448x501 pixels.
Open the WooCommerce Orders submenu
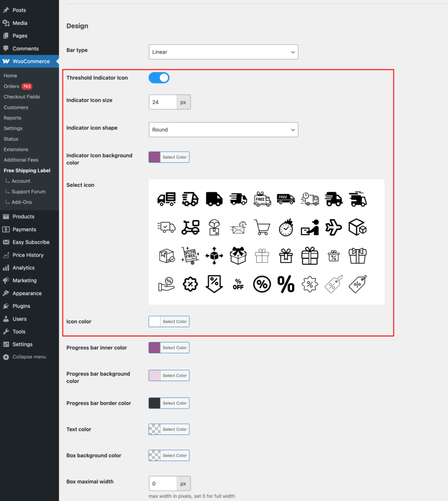tap(11, 87)
